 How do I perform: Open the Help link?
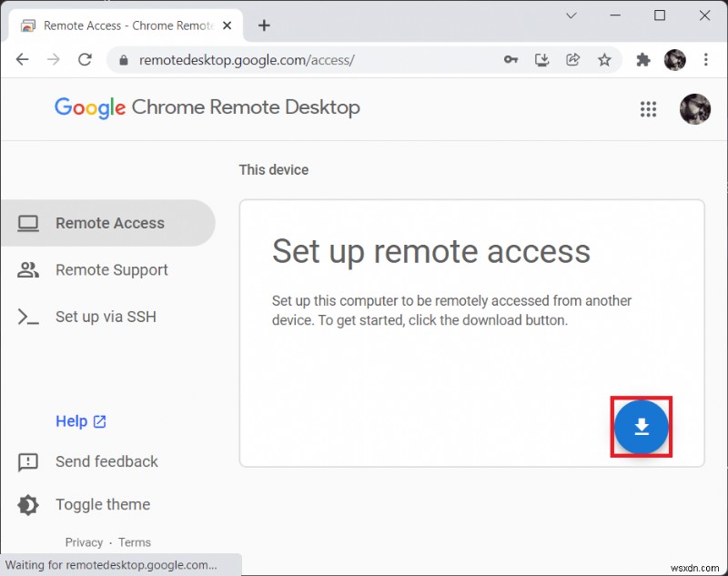(73, 421)
